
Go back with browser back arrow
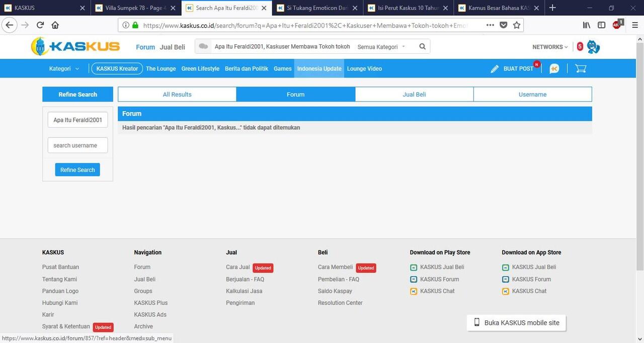pyautogui.click(x=10, y=25)
